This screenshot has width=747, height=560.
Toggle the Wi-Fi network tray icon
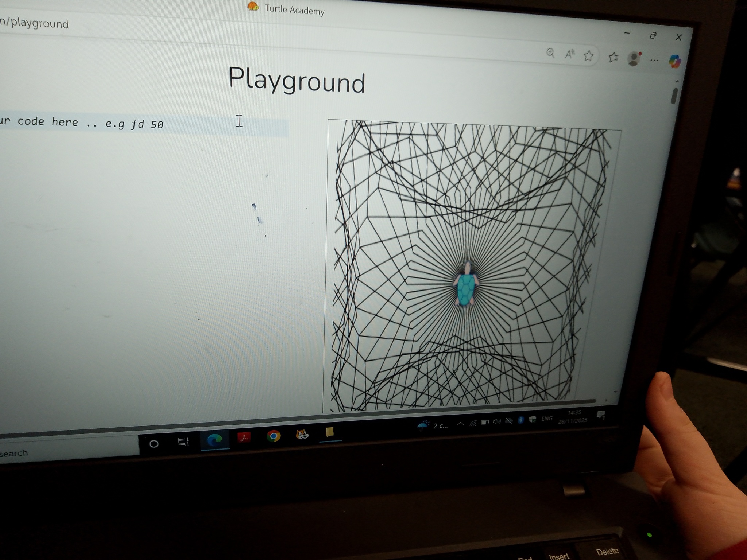[473, 423]
